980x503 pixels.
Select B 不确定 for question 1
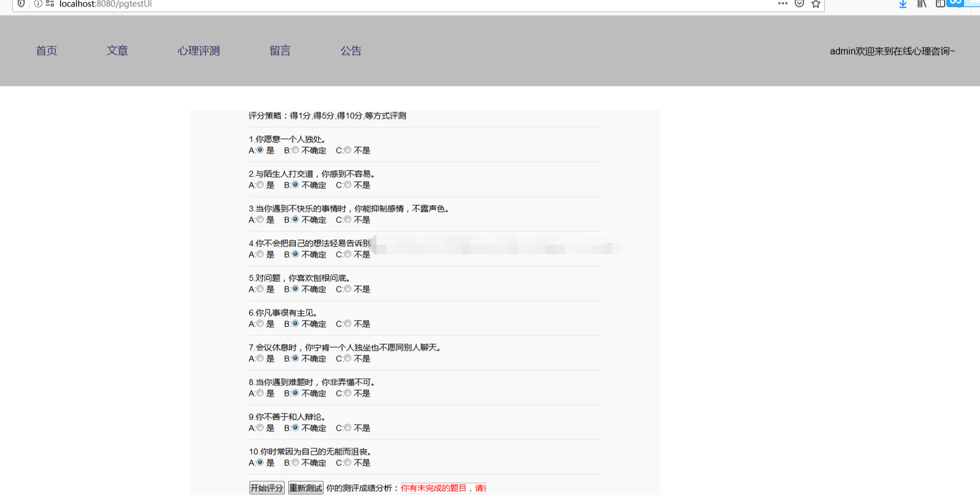point(295,150)
